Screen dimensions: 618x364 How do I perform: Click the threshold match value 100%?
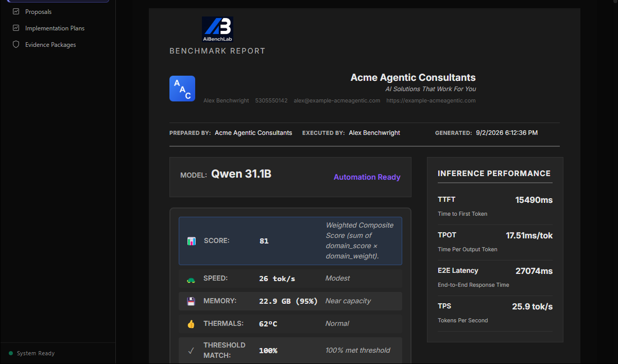(268, 351)
